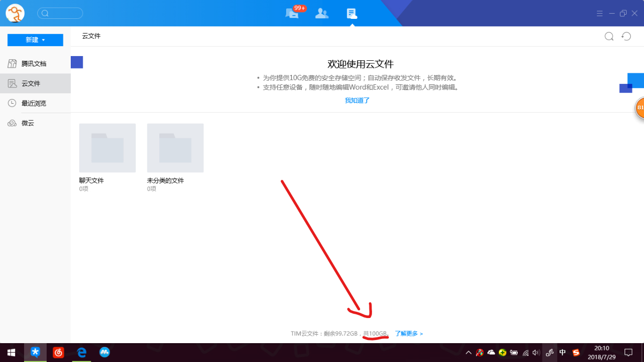The image size is (644, 362).
Task: Open the 未分类的文件 folder thumbnail
Action: tap(176, 148)
